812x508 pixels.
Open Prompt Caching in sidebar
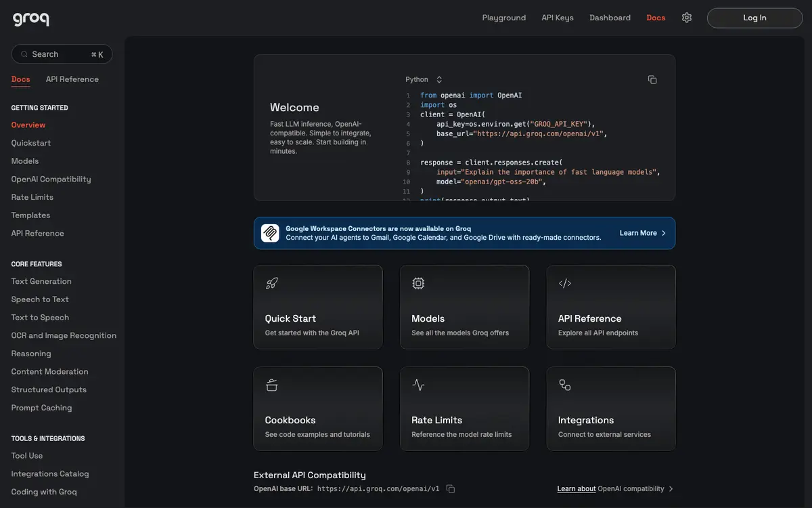point(41,408)
